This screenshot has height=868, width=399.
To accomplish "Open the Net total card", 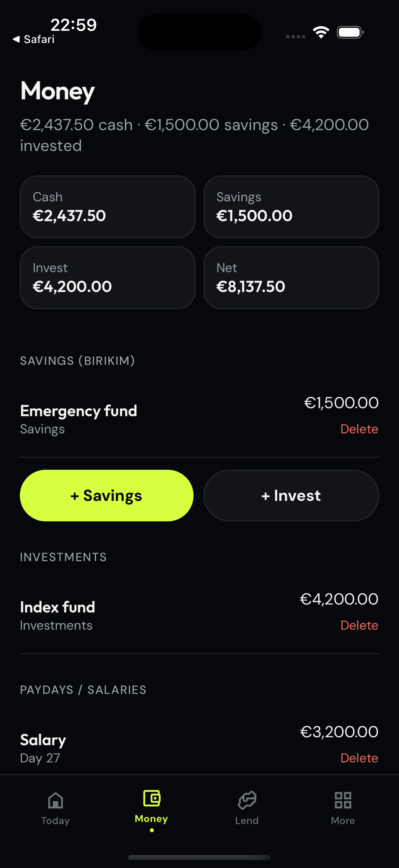I will pyautogui.click(x=291, y=278).
